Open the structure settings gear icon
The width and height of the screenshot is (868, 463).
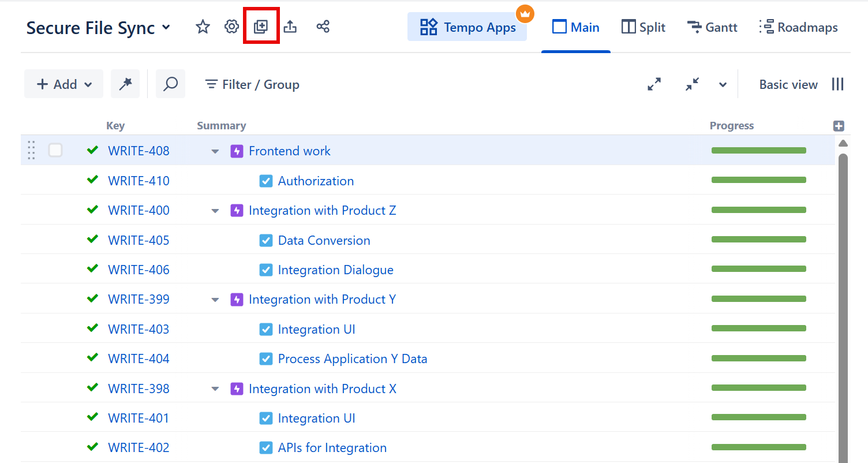point(231,27)
